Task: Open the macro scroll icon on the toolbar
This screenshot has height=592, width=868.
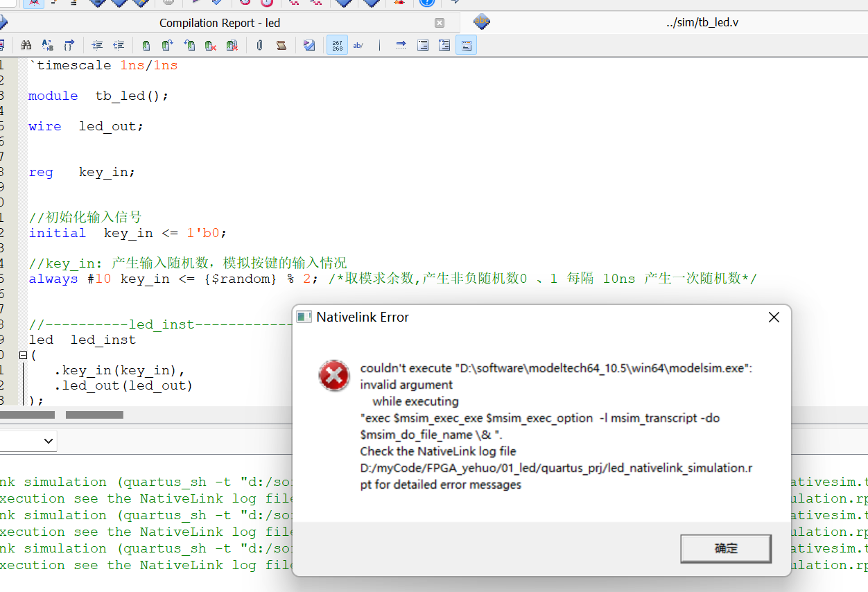Action: [x=281, y=45]
